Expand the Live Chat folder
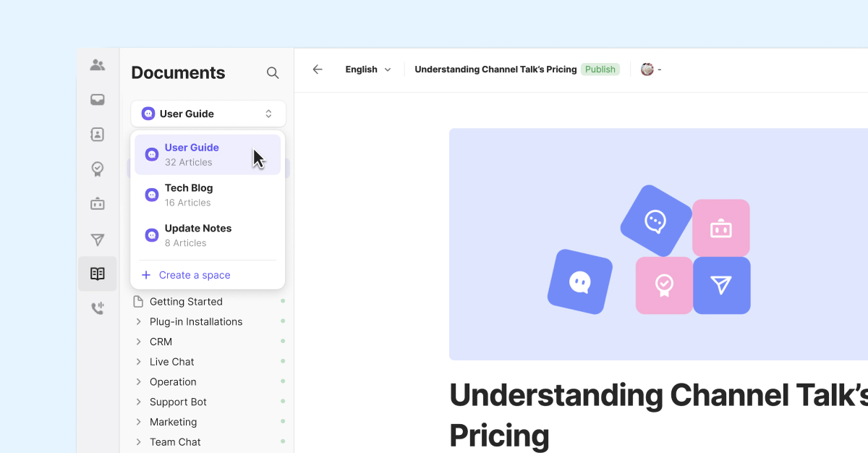 point(139,362)
